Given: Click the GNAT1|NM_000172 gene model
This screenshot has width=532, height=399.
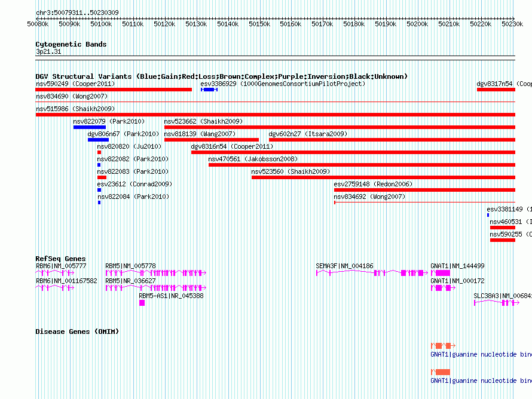Looking at the screenshot, I should (443, 288).
